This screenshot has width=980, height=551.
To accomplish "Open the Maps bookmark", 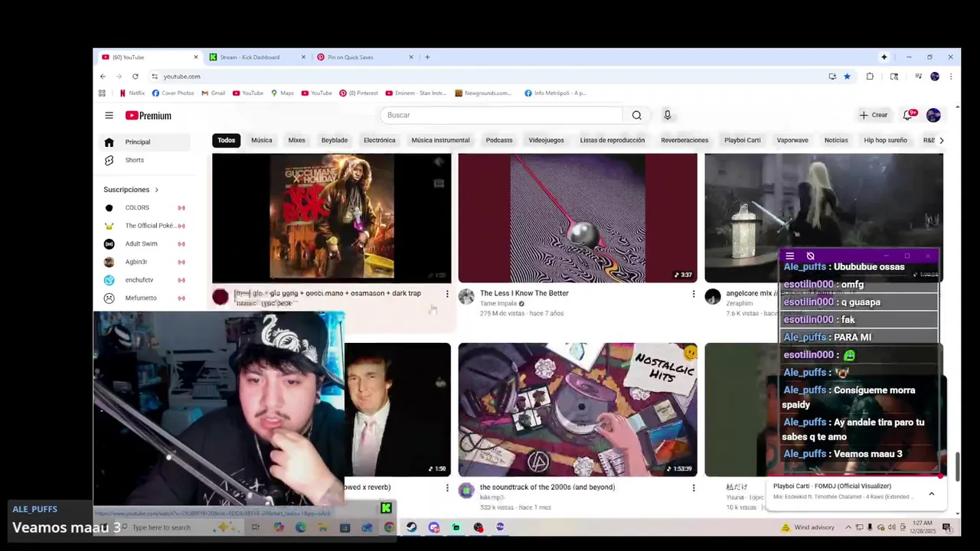I will [x=282, y=93].
